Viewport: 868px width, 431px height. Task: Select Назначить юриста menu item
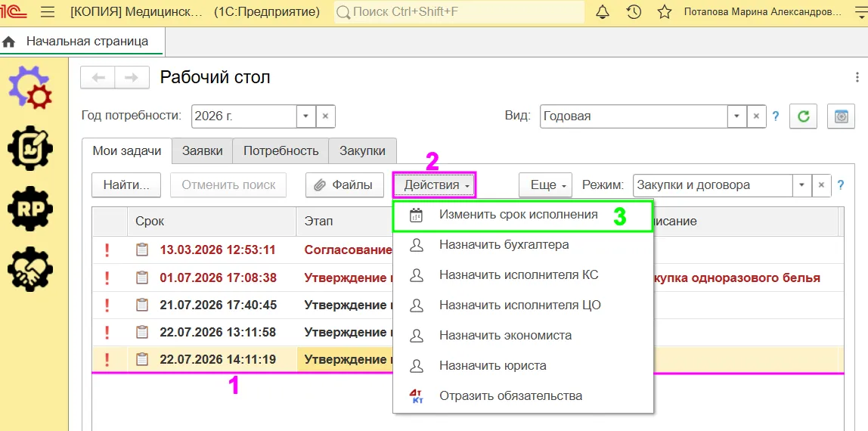(x=522, y=366)
